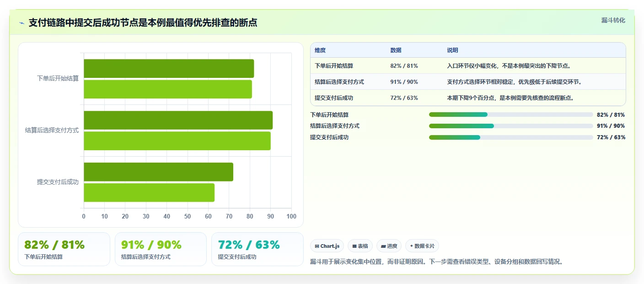This screenshot has height=284, width=644.
Task: Click the chart y-axis label 下单后开始结算
Action: (x=58, y=78)
